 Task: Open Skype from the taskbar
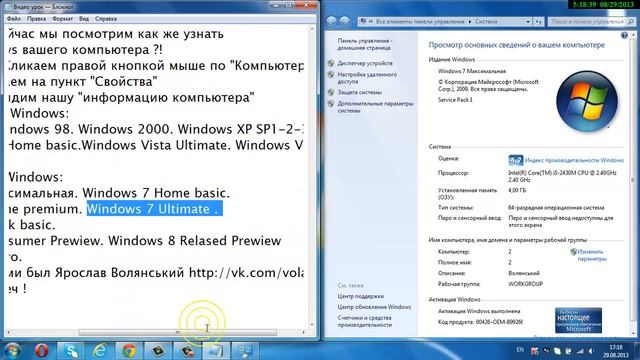pyautogui.click(x=71, y=351)
